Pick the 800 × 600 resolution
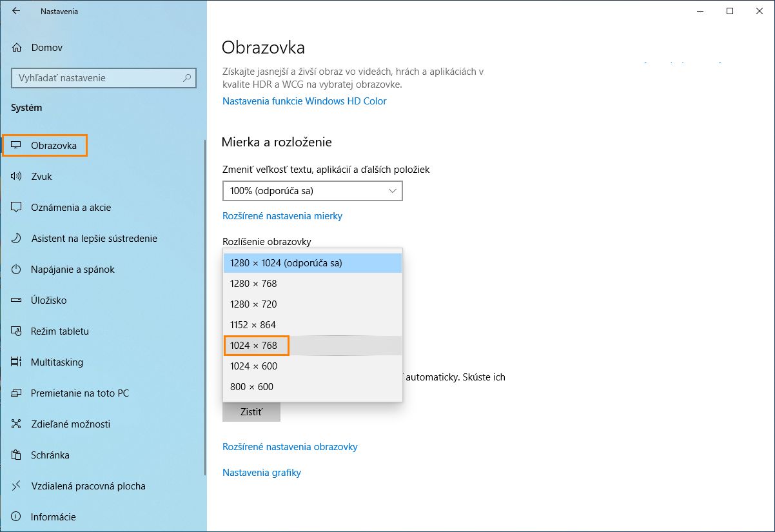Screen dimensions: 775x532 (x=252, y=387)
